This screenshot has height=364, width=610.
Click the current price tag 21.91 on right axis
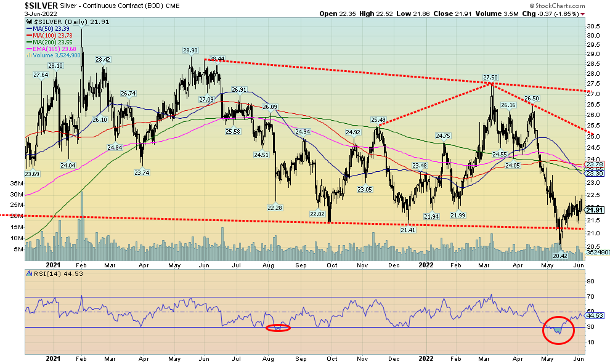(x=595, y=210)
